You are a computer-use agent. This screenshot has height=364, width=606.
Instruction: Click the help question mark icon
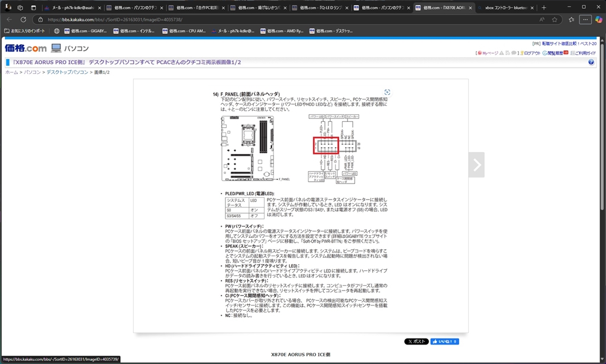click(x=591, y=62)
